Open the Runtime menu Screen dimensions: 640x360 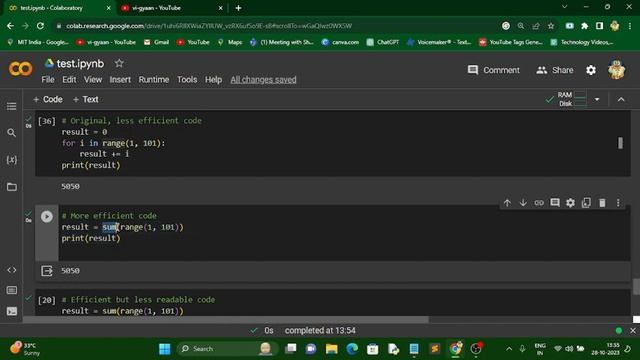tap(154, 80)
